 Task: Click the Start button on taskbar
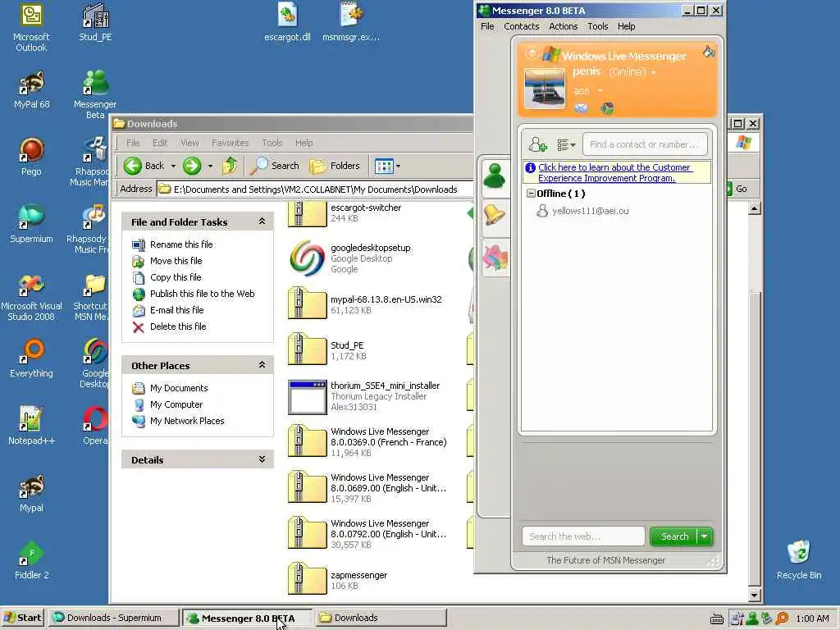22,618
